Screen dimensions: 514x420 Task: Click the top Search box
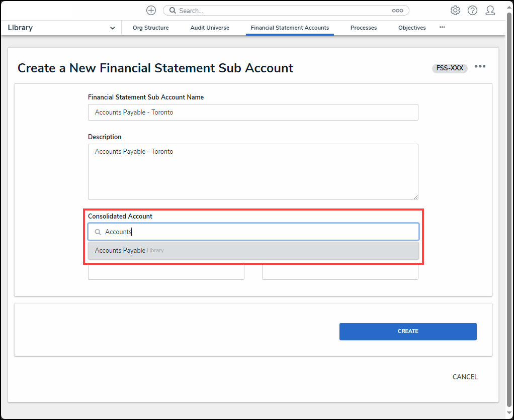pos(282,11)
